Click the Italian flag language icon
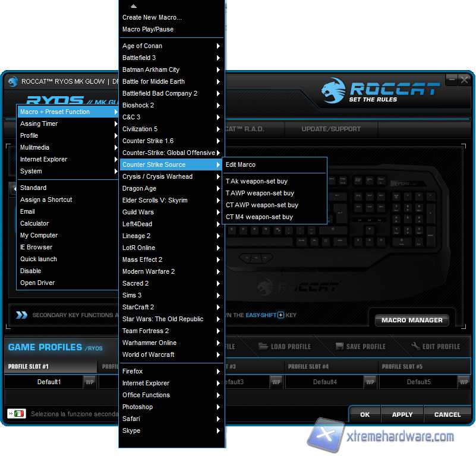Image resolution: width=476 pixels, height=456 pixels. [x=20, y=413]
